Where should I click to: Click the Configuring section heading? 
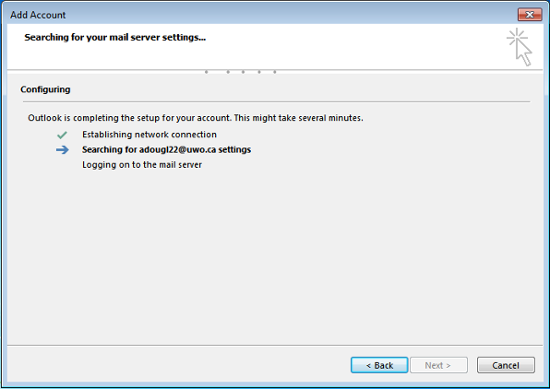coord(45,89)
